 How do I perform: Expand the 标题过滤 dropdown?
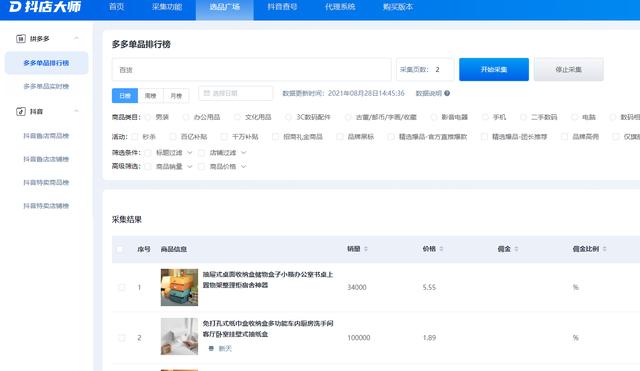(189, 153)
